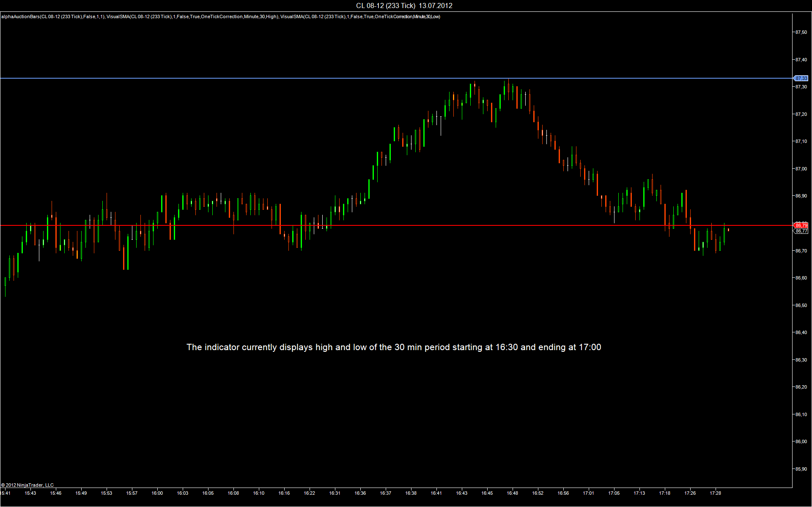The height and width of the screenshot is (507, 812).
Task: Click the 17:05 time axis label
Action: pos(614,493)
